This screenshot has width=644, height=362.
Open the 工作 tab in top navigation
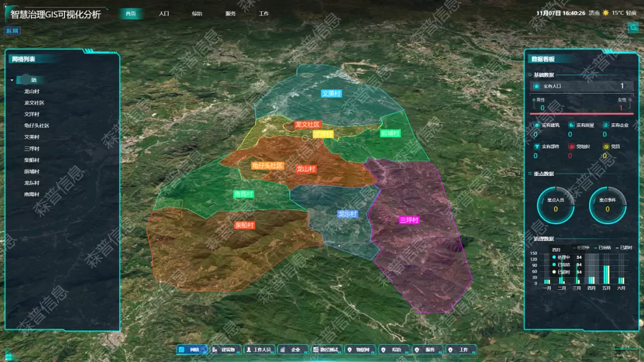click(264, 14)
